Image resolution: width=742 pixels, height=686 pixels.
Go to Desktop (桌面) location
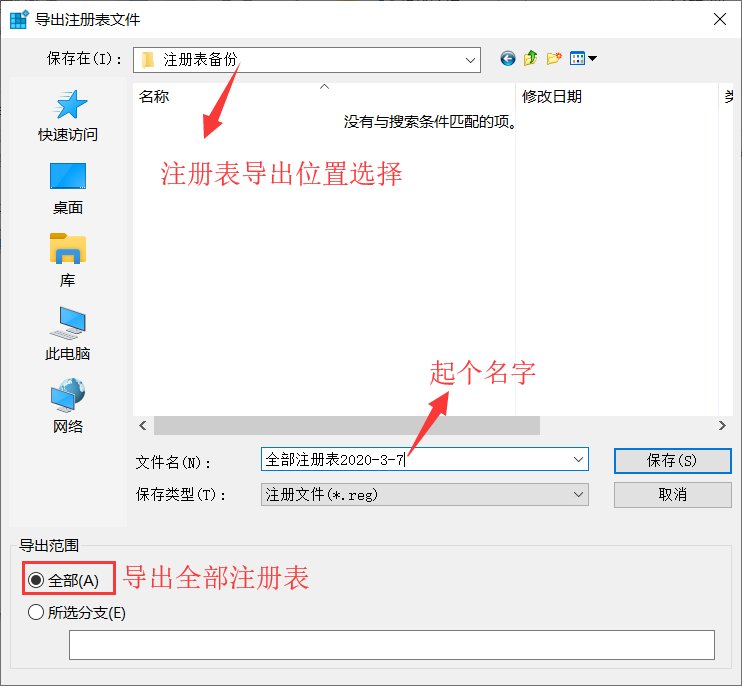pos(68,189)
